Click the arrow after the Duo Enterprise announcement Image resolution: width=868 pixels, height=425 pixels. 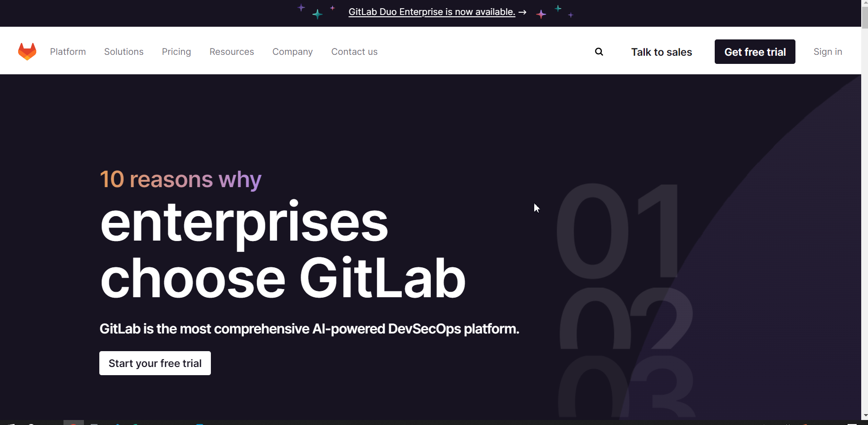click(522, 12)
